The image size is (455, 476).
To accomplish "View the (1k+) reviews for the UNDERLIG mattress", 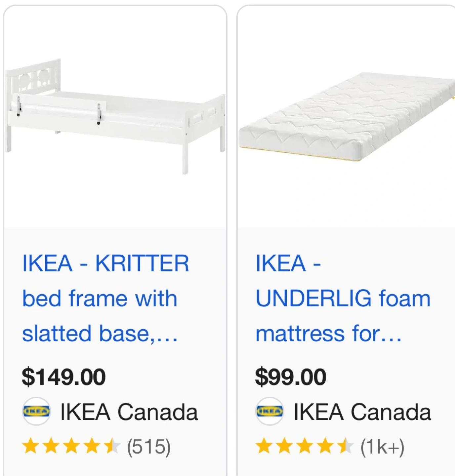I will coord(383,447).
